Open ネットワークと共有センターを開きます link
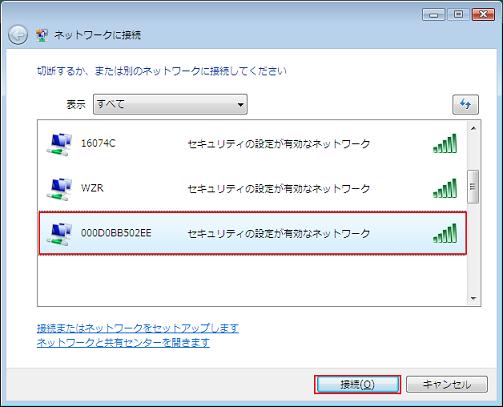This screenshot has width=503, height=407. (x=123, y=342)
